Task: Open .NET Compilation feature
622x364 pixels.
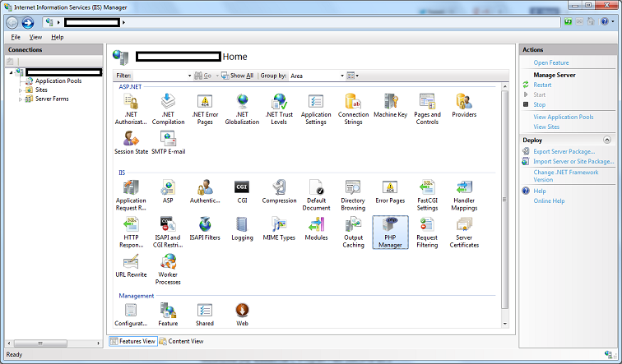Action: coord(168,109)
